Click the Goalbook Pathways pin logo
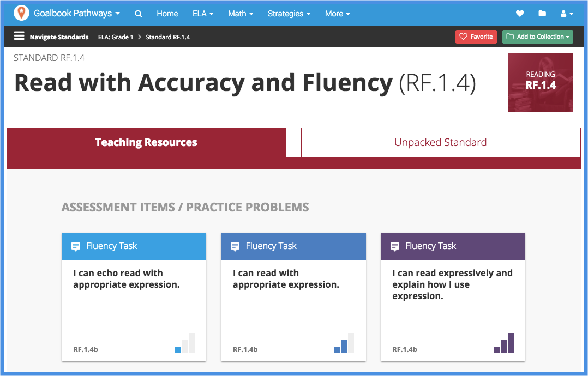This screenshot has height=376, width=588. pyautogui.click(x=21, y=13)
